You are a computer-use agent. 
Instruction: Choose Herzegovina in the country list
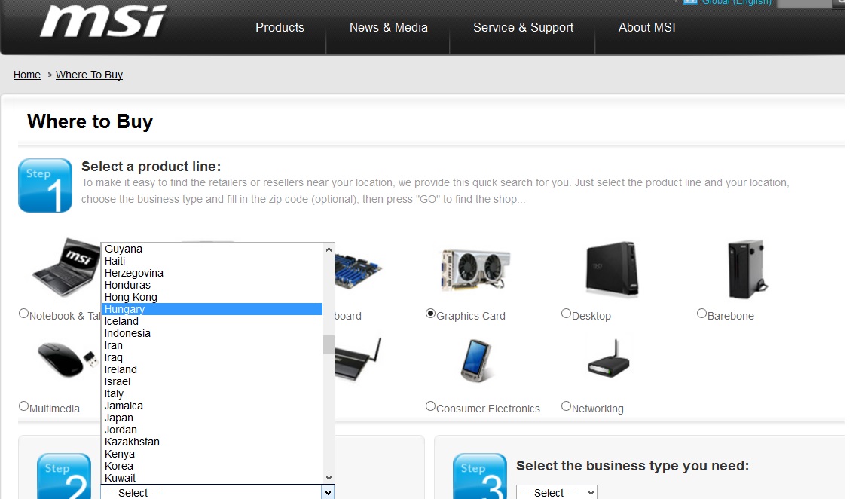pyautogui.click(x=212, y=273)
